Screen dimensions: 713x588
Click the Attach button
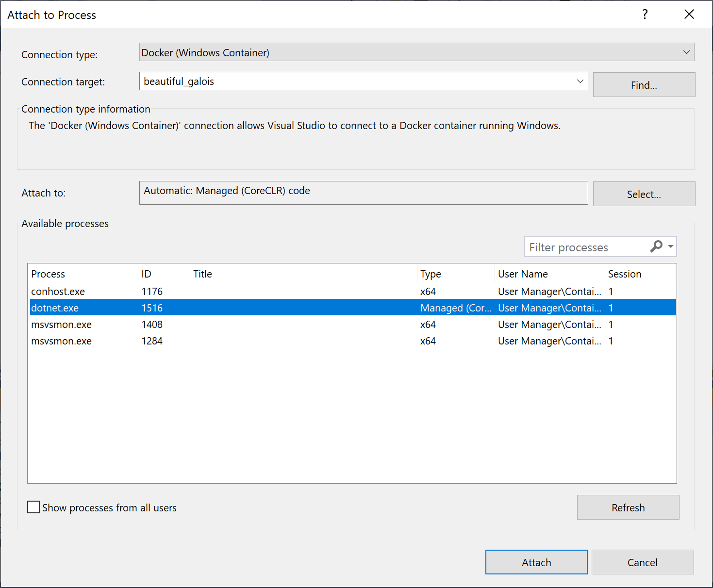click(x=536, y=562)
